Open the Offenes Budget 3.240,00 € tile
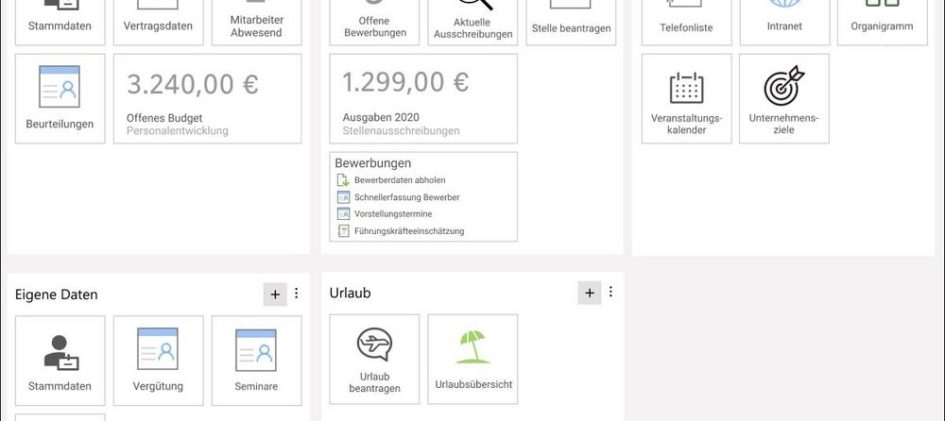945x421 pixels. (207, 99)
